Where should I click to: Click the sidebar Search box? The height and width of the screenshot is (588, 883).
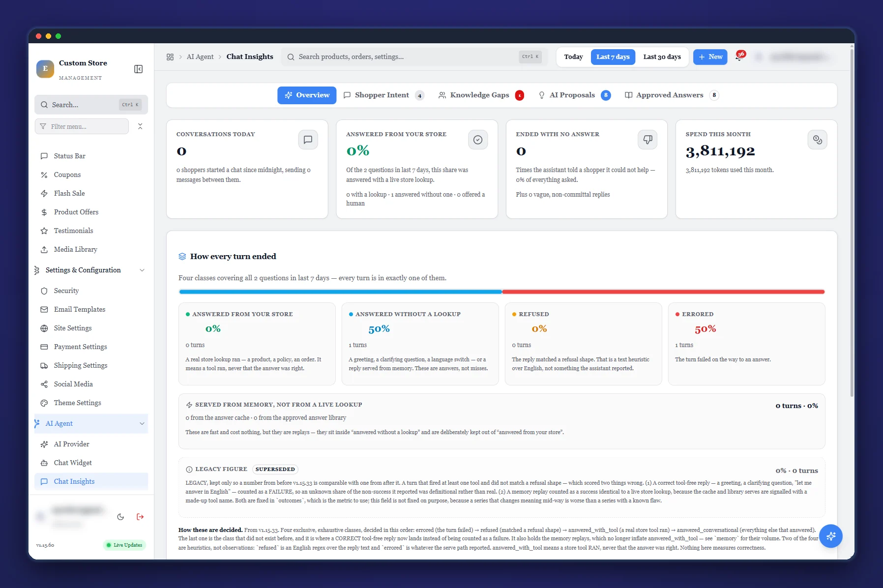tap(91, 105)
